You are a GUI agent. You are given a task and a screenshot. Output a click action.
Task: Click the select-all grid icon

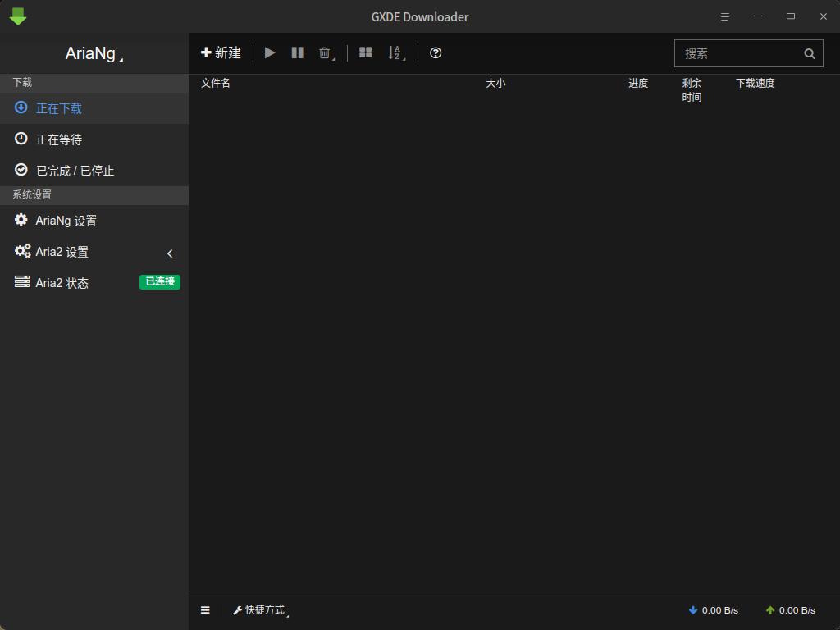365,52
